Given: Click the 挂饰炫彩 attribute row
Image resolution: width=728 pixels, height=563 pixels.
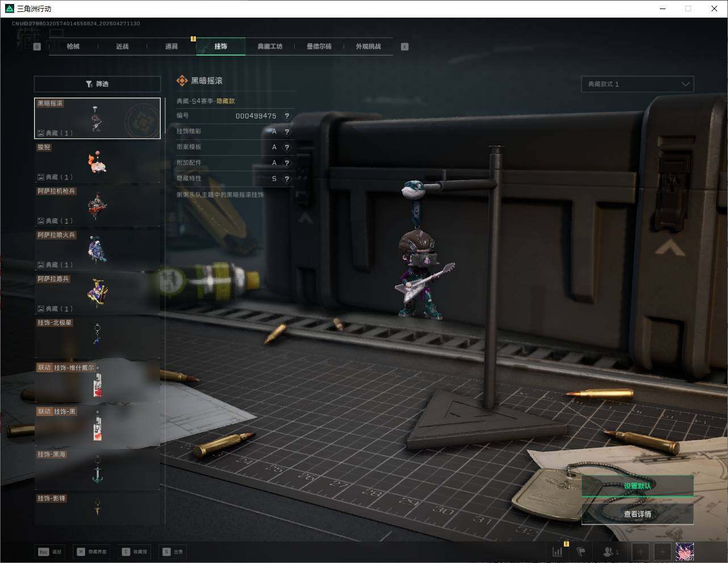Looking at the screenshot, I should 235,132.
